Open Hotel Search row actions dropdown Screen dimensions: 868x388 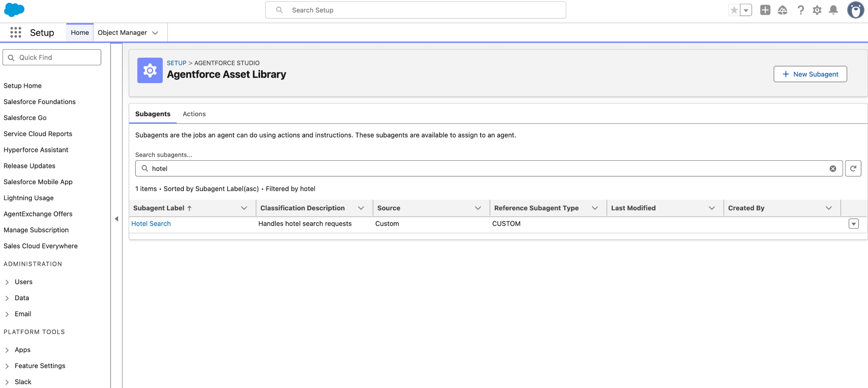coord(854,224)
